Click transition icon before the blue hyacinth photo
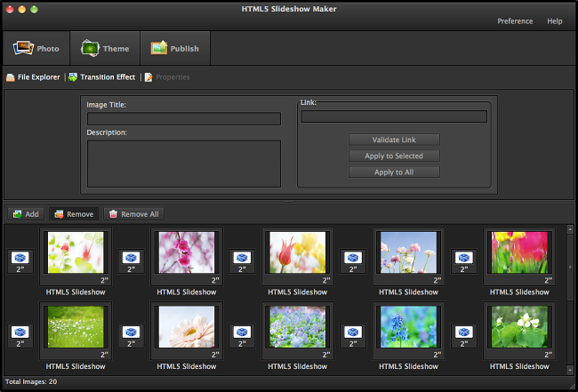The image size is (578, 392). point(353,332)
